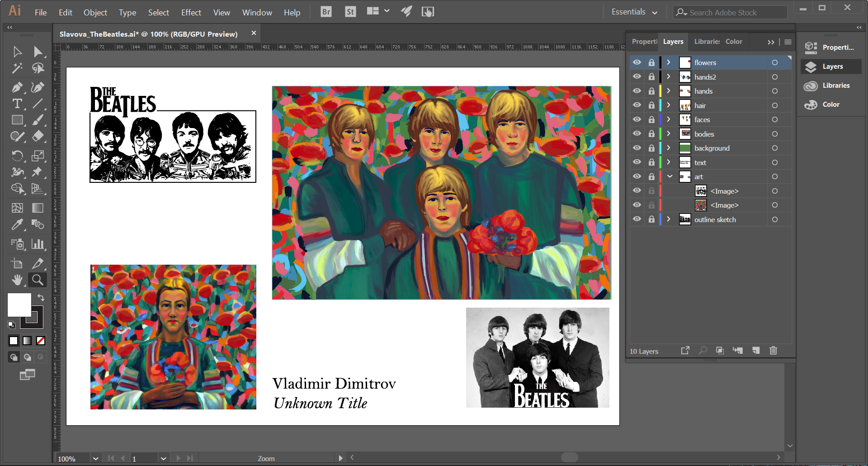Expand the outline sketch layer
This screenshot has height=466, width=868.
(x=669, y=219)
